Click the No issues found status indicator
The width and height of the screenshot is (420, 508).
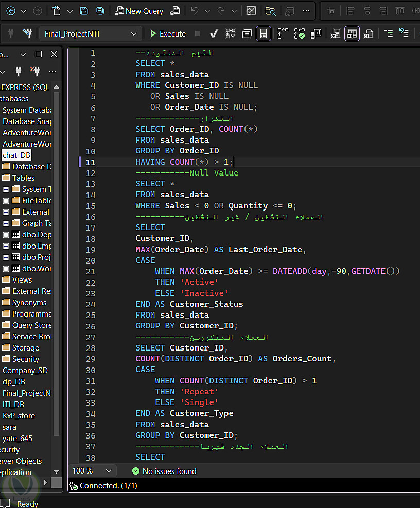pos(164,471)
